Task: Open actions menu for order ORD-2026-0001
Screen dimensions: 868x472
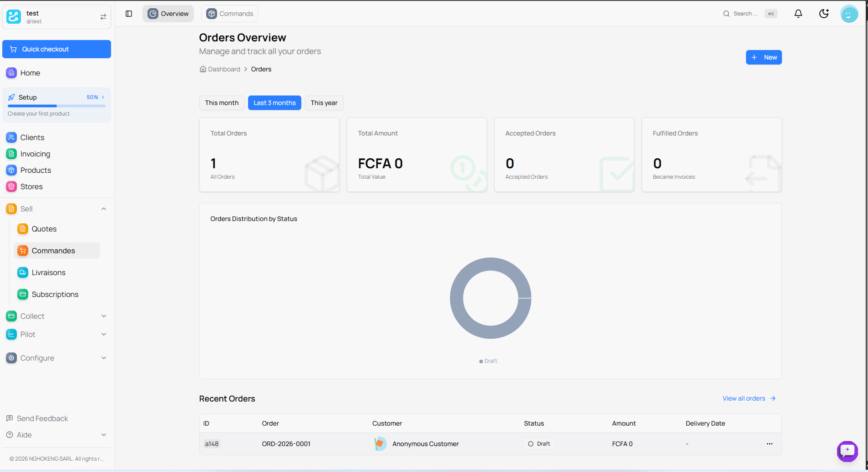Action: [770, 444]
